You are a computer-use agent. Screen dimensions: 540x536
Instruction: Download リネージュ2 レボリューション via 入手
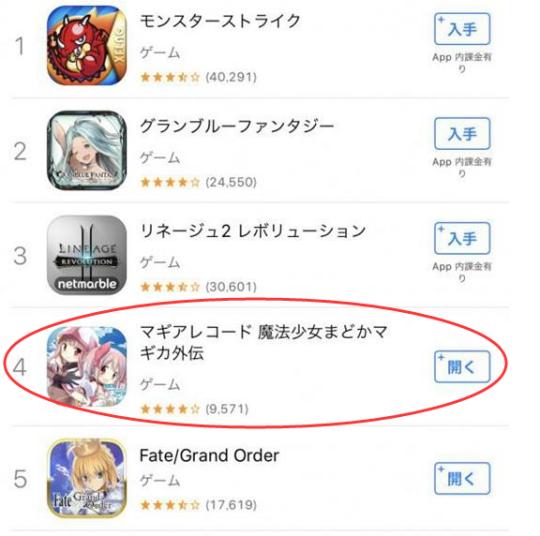pyautogui.click(x=462, y=238)
